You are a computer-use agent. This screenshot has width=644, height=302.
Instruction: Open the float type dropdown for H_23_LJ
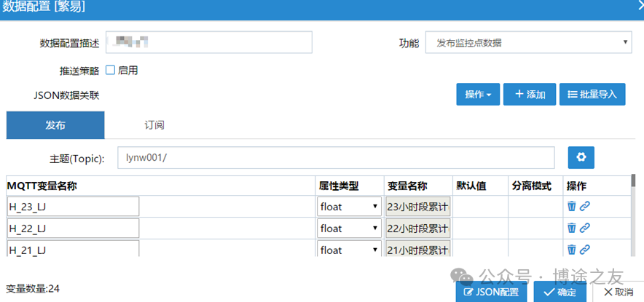pos(349,207)
